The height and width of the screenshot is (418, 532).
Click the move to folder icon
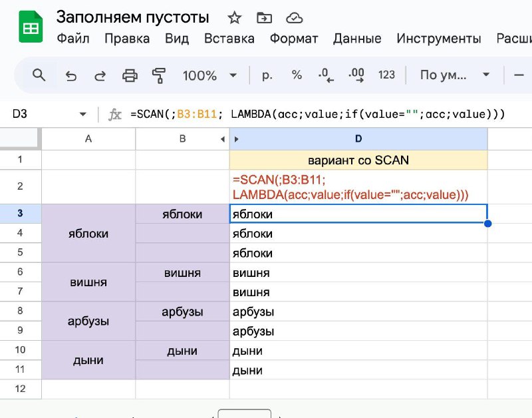coord(264,18)
